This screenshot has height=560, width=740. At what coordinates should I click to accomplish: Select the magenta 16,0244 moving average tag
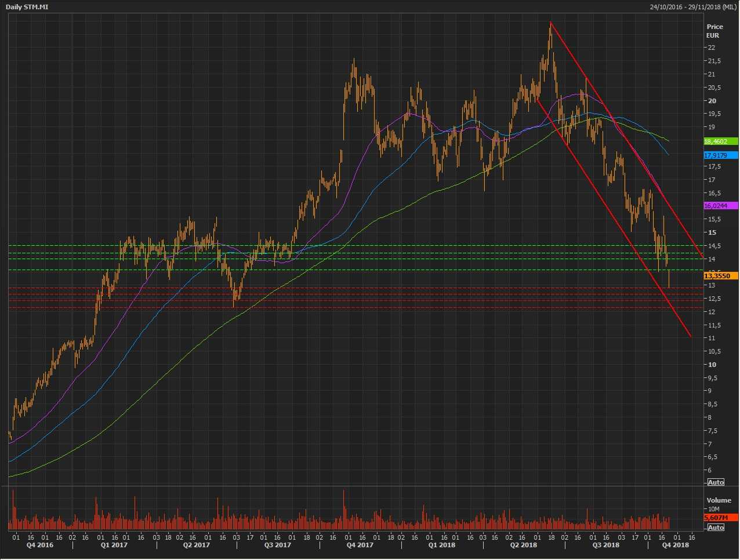[x=720, y=206]
